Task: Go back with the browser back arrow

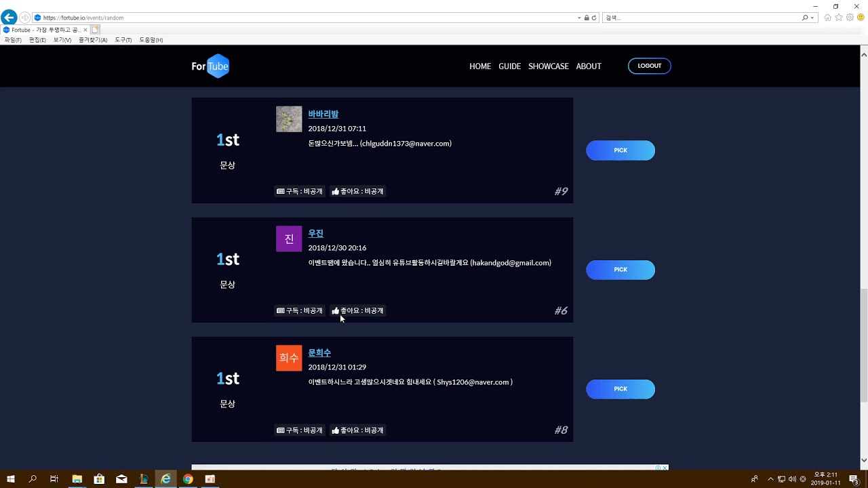Action: click(x=9, y=18)
